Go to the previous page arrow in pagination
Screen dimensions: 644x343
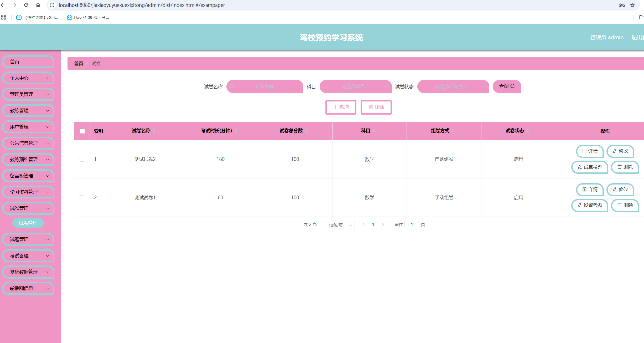click(363, 224)
